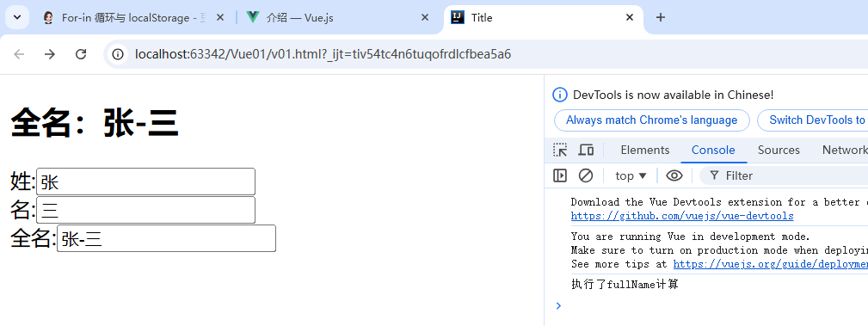868x326 pixels.
Task: Click the localhost URL in address bar
Action: (x=323, y=54)
